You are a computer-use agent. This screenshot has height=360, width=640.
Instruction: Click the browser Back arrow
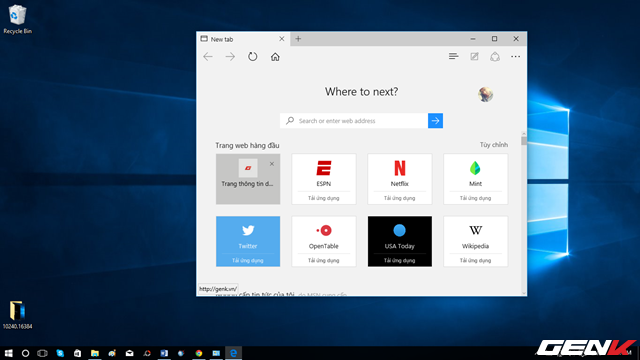[208, 57]
